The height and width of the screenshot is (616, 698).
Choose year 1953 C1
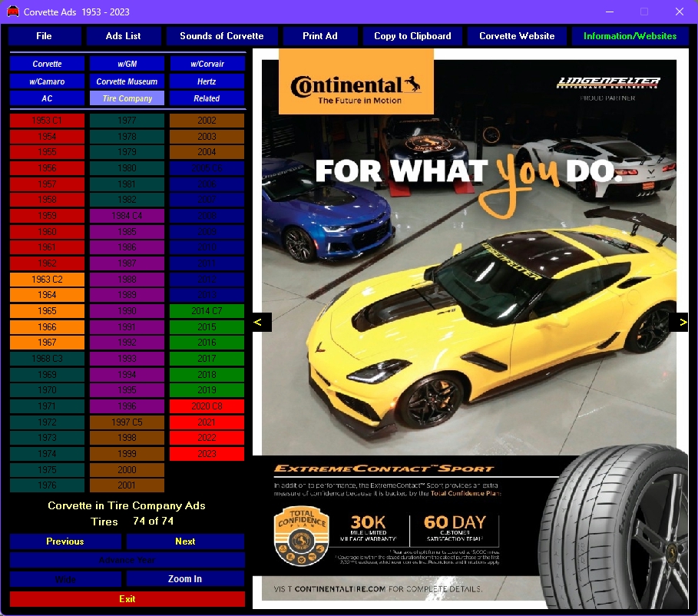tap(47, 121)
